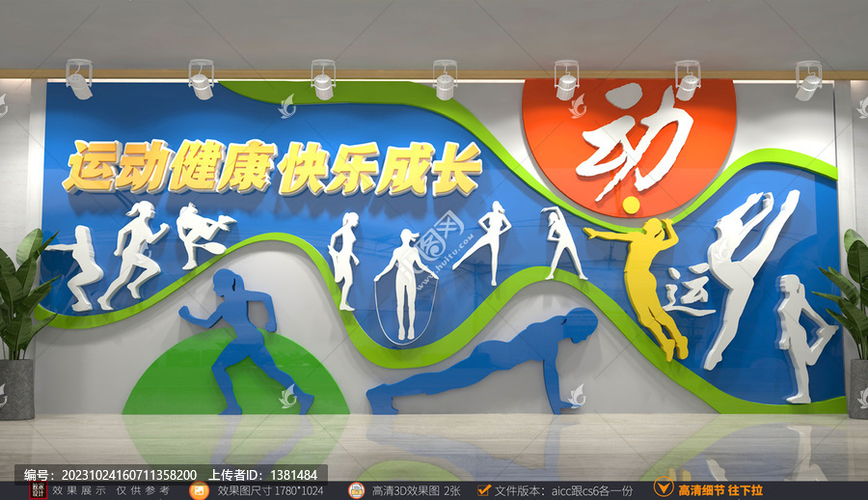868x500 pixels.
Task: Click the orange down-arrow circle icon
Action: 664,487
